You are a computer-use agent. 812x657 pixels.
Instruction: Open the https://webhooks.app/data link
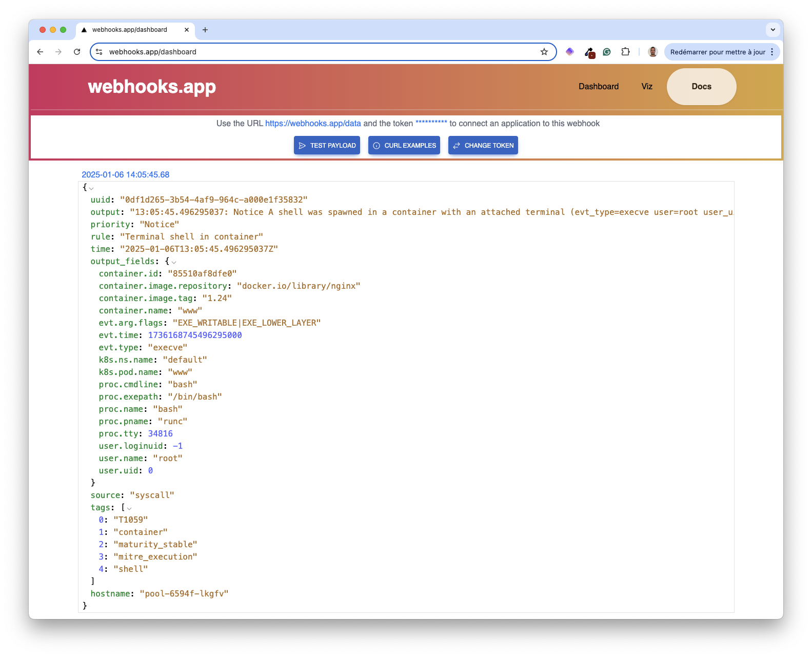313,124
